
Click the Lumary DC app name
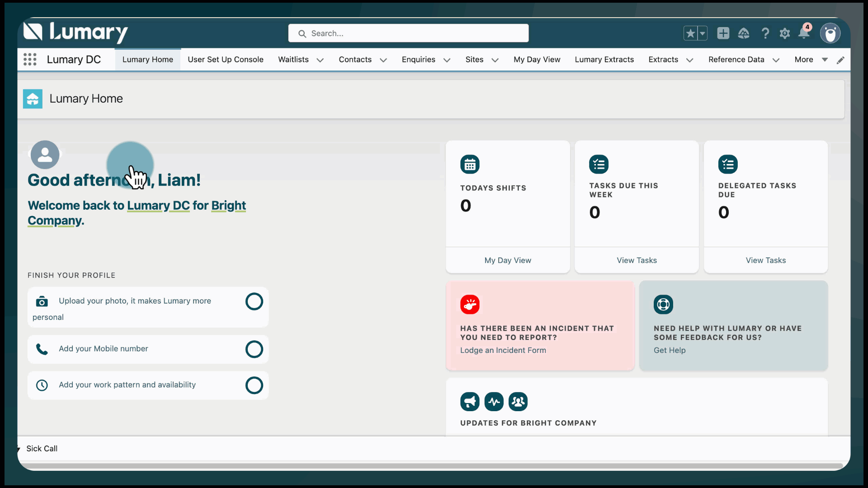click(x=74, y=60)
